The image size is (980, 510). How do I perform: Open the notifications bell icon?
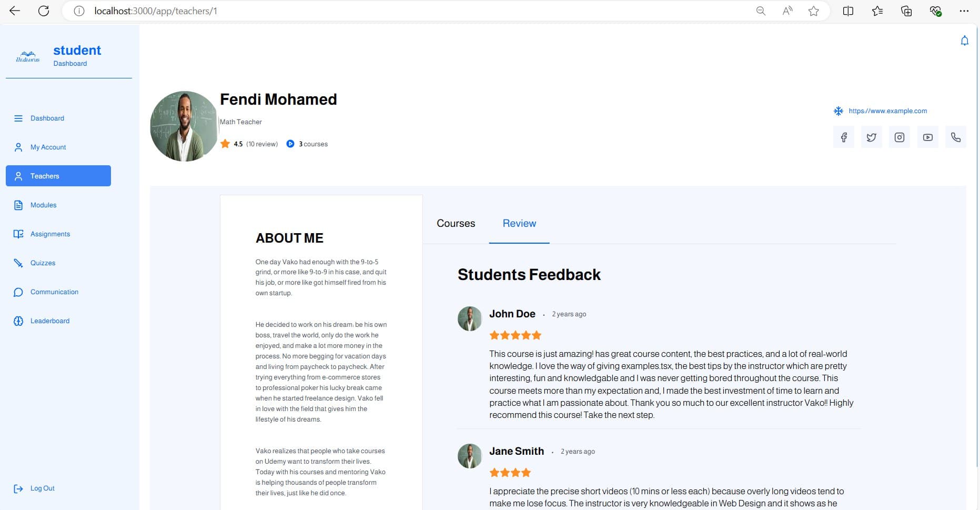pos(965,41)
